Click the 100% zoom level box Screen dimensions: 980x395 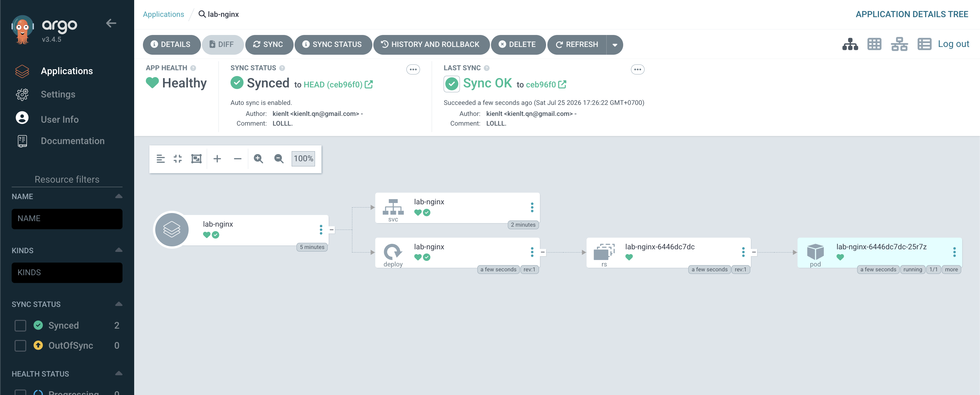coord(303,159)
